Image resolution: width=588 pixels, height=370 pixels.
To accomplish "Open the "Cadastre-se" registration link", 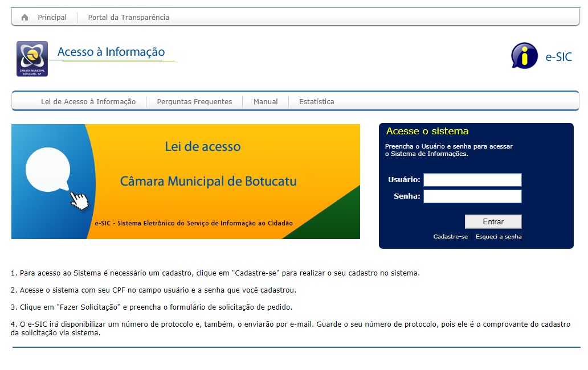I will [x=450, y=235].
